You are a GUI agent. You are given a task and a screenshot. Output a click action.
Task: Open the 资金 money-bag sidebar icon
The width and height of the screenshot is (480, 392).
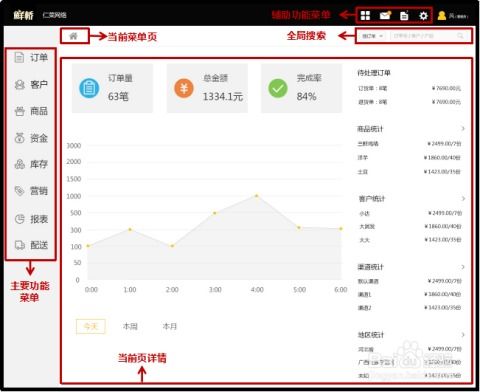(x=19, y=138)
